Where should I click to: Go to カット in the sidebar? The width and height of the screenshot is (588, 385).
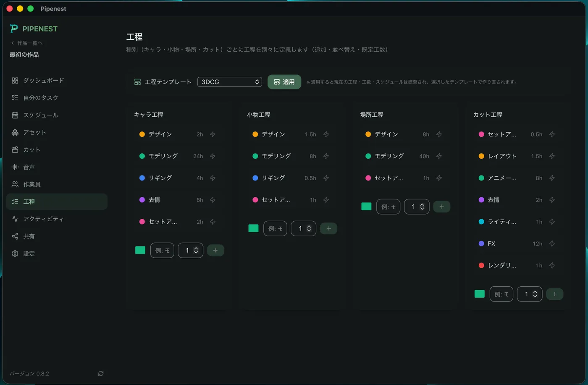(x=57, y=149)
